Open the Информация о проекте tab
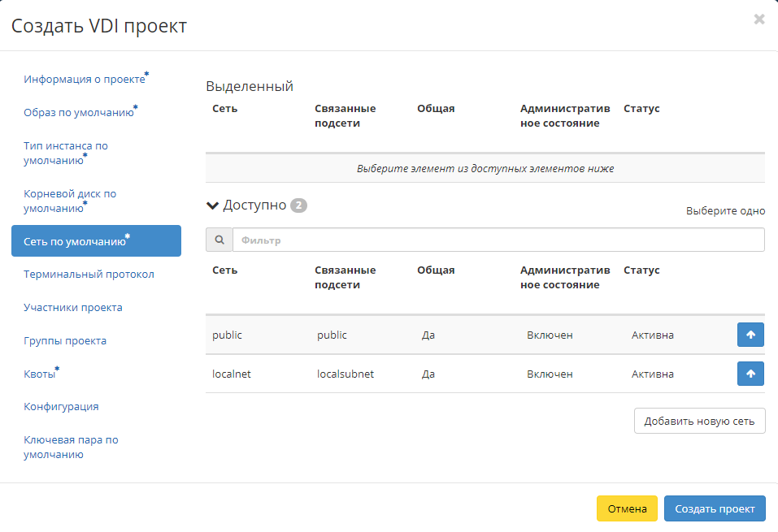 click(x=85, y=80)
